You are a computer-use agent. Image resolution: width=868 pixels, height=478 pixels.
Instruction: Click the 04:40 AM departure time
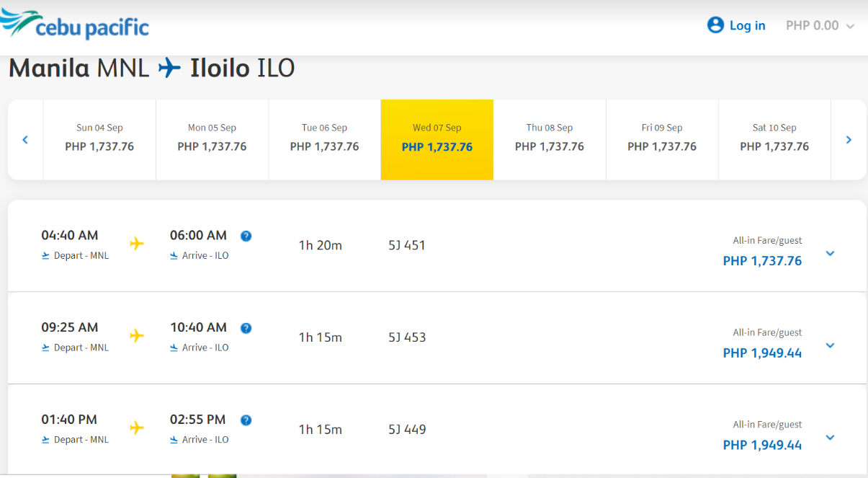tap(70, 235)
